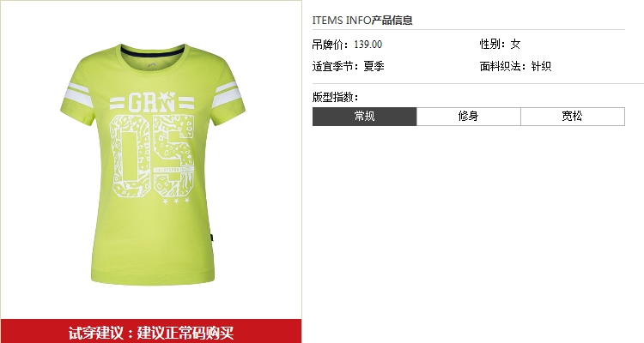The image size is (644, 343).
Task: Click the green t-shirt product image
Action: click(152, 164)
